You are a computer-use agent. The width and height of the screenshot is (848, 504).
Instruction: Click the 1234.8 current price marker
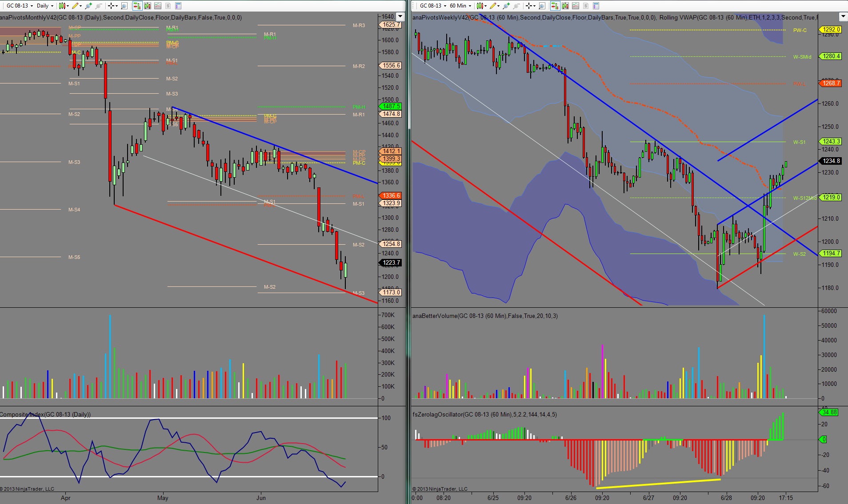point(830,161)
